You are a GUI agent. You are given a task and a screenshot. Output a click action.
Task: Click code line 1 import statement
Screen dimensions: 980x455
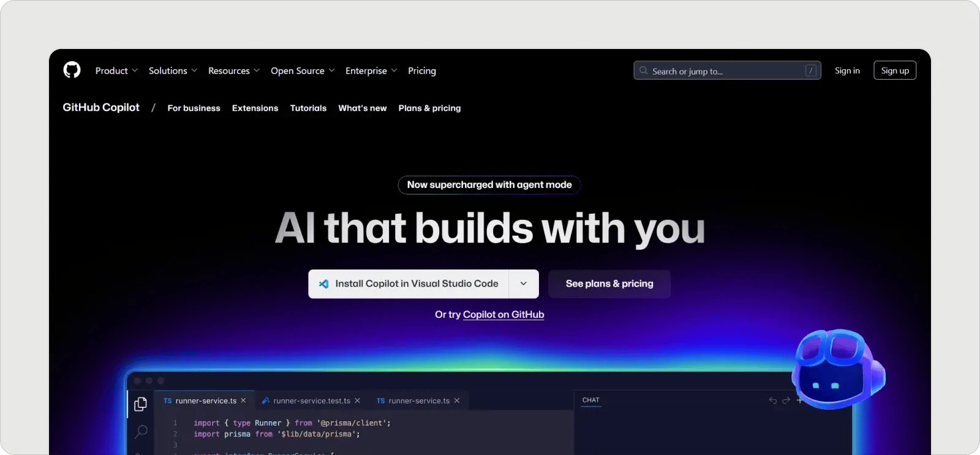point(292,423)
